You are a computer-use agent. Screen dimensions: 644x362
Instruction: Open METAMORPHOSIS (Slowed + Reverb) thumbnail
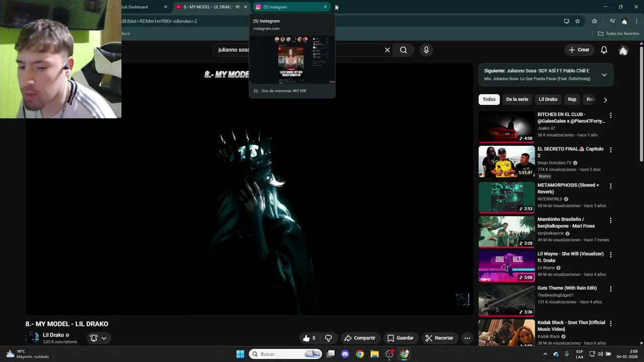[506, 198]
